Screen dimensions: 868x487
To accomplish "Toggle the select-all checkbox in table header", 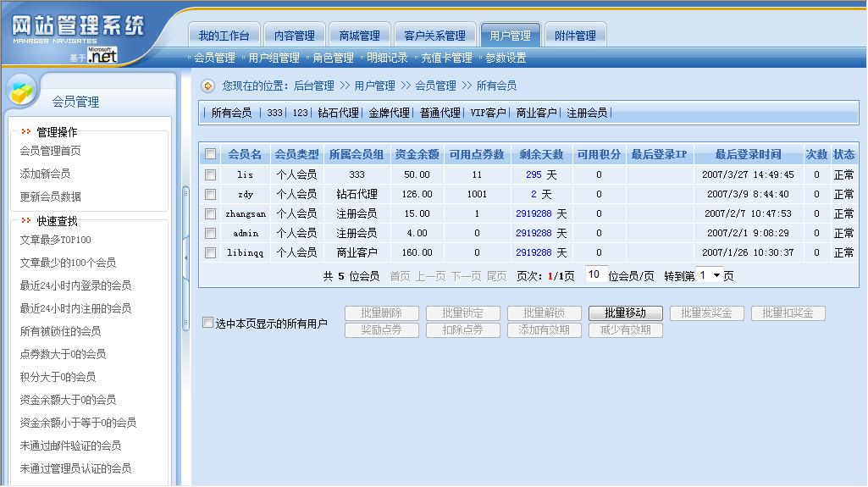I will 211,154.
